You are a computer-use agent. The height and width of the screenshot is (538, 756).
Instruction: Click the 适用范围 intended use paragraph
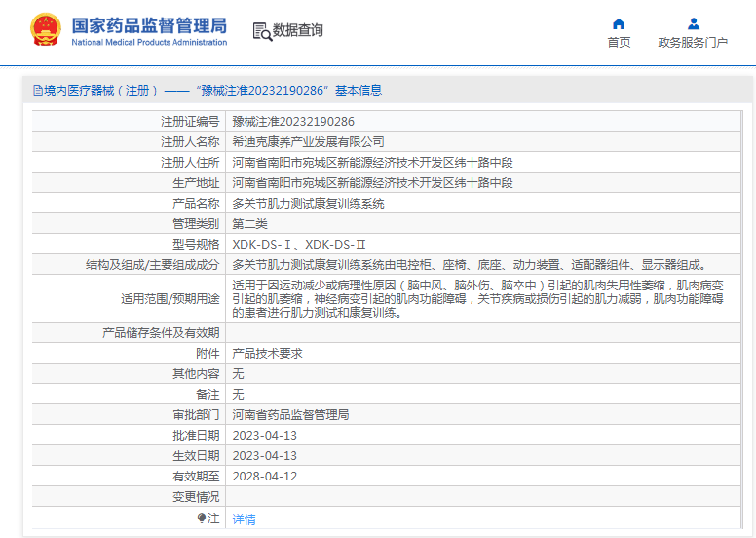[477, 298]
